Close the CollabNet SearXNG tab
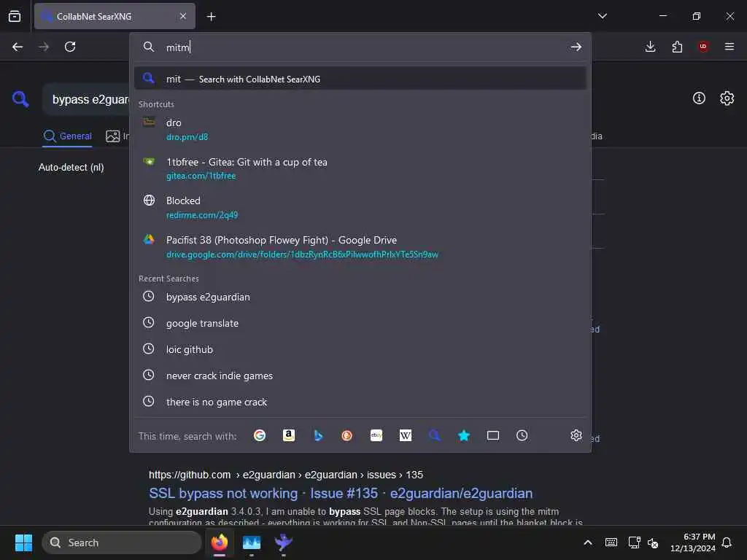The image size is (747, 560). [183, 16]
